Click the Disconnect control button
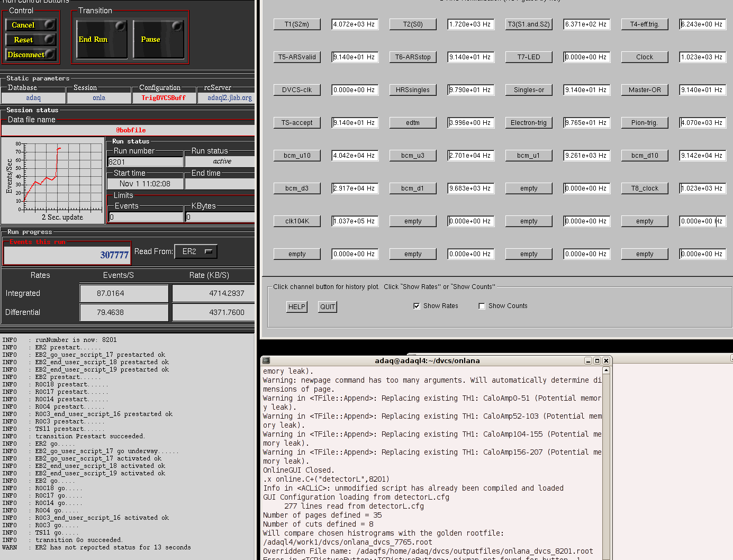Screen dimensions: 733x560 point(31,55)
